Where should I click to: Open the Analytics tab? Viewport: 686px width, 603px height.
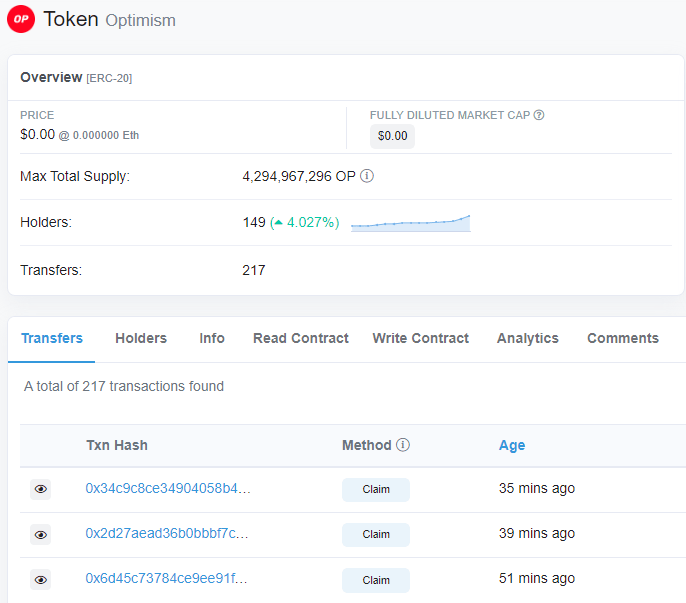point(528,338)
